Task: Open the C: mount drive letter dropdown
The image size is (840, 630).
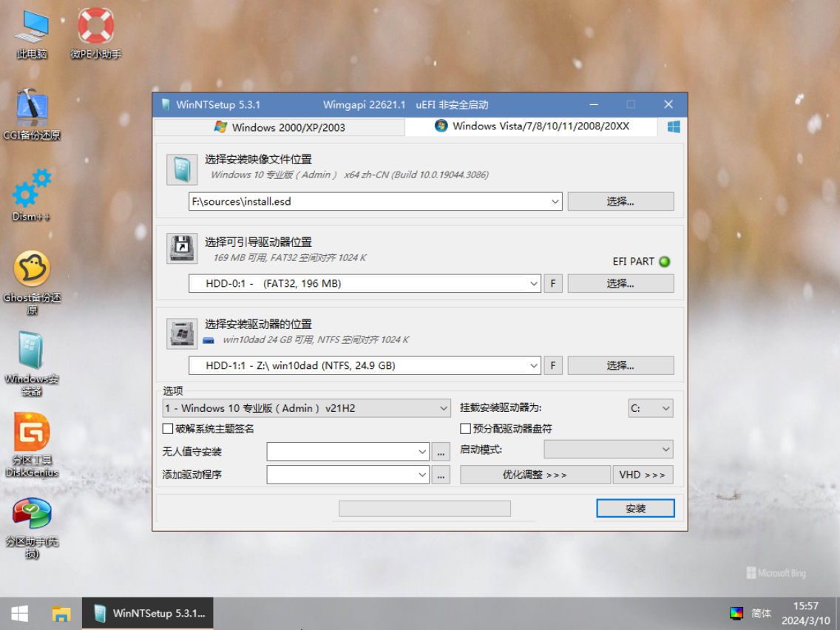Action: coord(651,408)
